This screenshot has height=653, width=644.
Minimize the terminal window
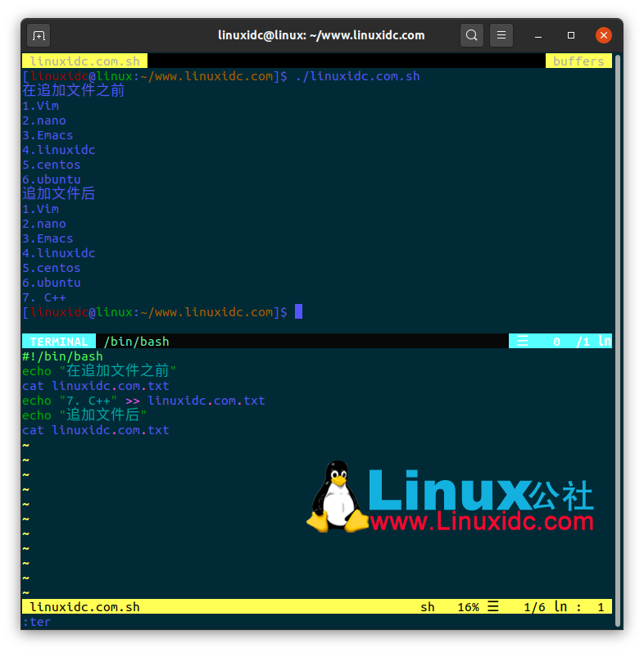tap(538, 36)
